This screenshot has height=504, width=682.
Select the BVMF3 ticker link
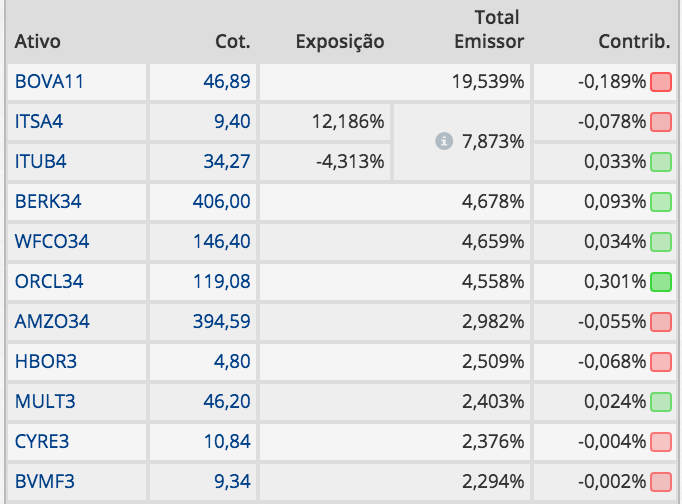point(43,482)
